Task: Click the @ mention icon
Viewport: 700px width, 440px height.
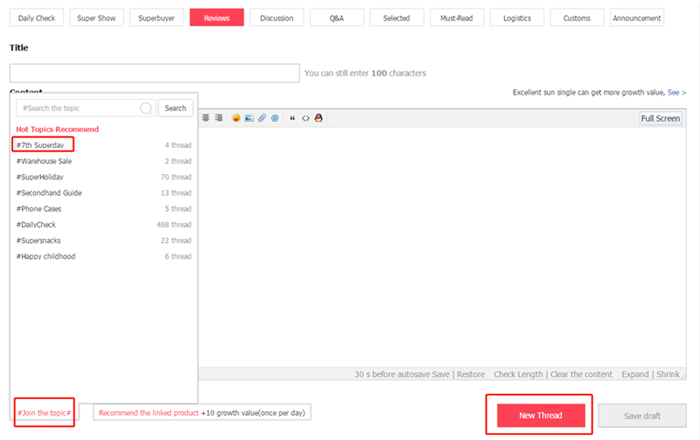Action: click(275, 118)
